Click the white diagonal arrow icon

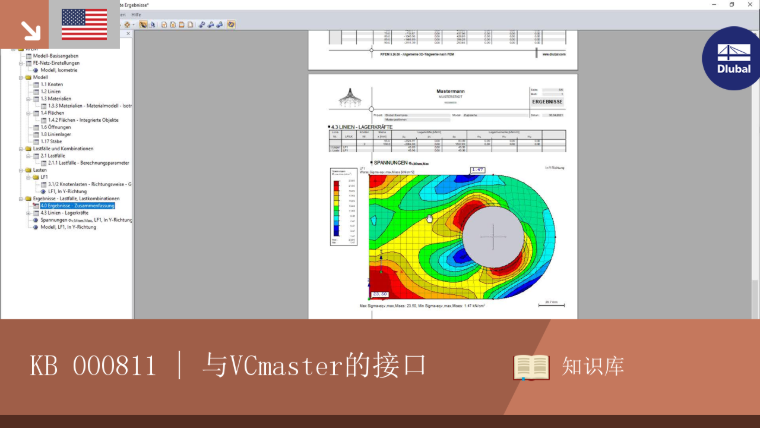click(31, 31)
